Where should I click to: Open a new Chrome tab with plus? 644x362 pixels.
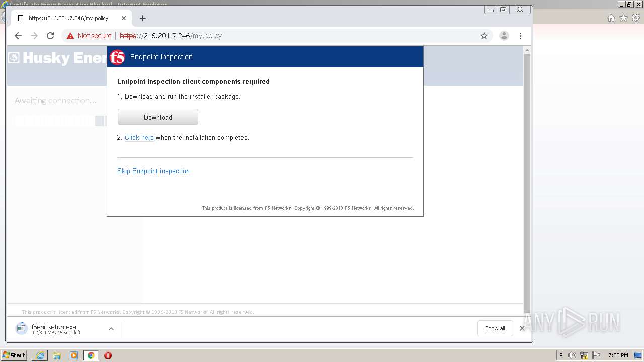143,18
